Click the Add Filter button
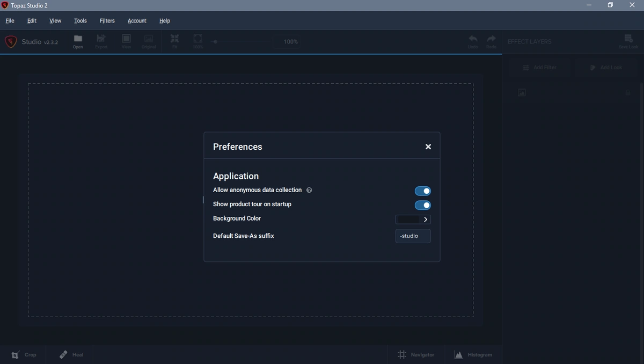 (x=539, y=68)
